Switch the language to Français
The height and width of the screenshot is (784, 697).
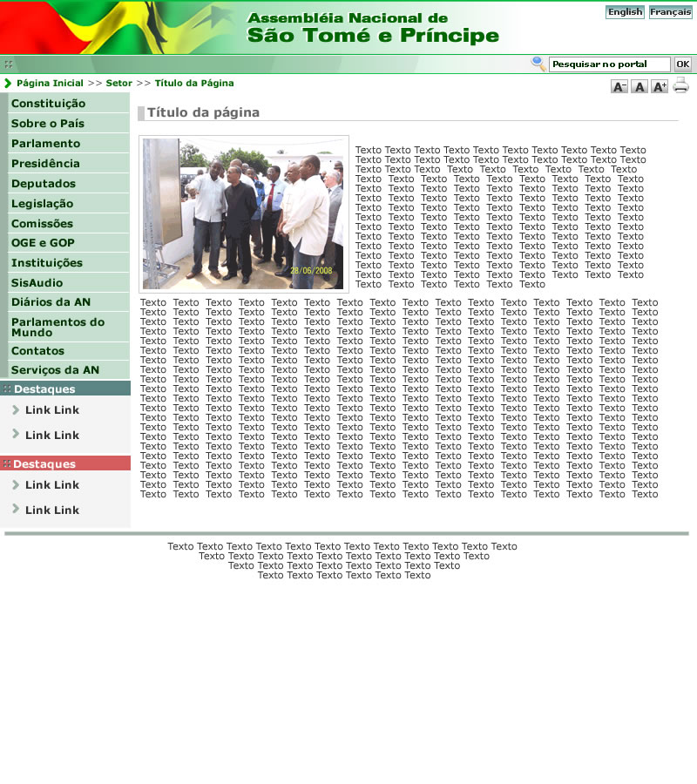pyautogui.click(x=670, y=12)
